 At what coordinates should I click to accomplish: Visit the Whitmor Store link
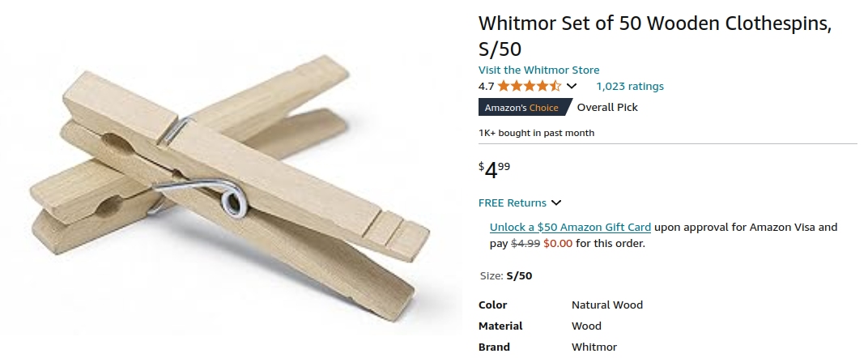coord(538,70)
